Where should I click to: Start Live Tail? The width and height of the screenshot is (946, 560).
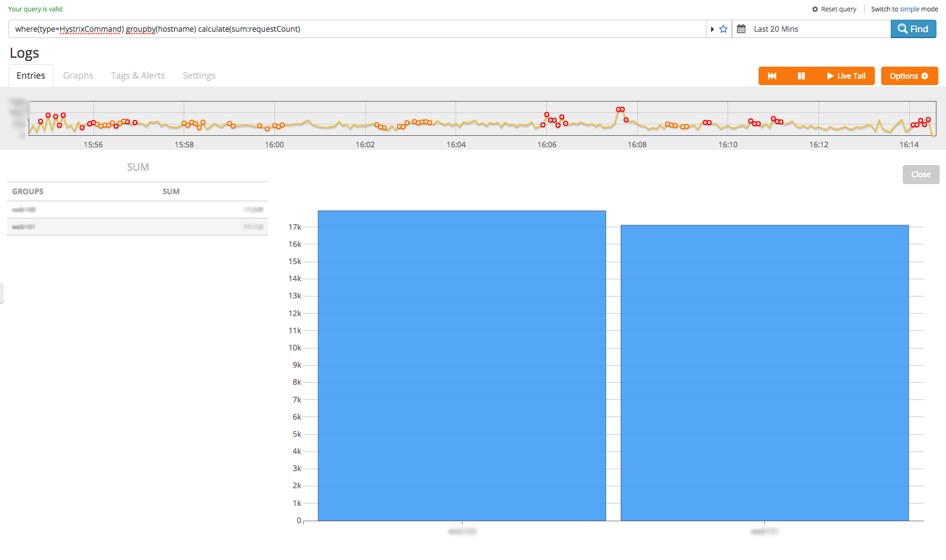(846, 76)
